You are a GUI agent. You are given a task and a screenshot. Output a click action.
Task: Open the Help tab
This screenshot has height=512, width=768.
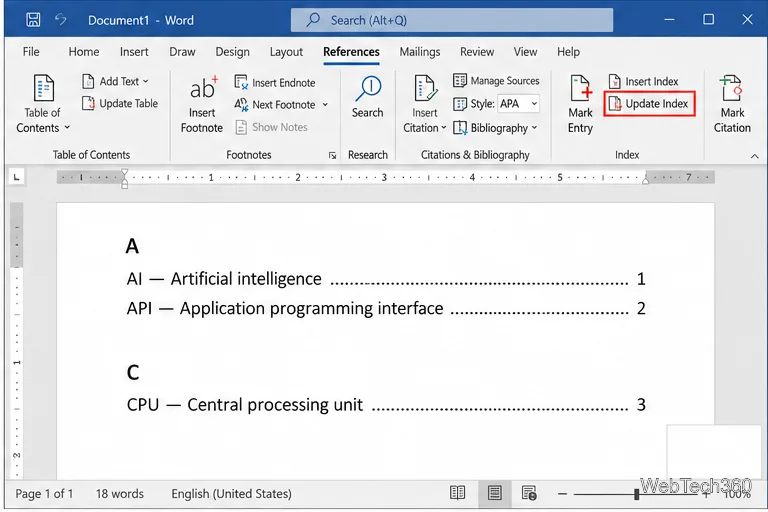568,51
